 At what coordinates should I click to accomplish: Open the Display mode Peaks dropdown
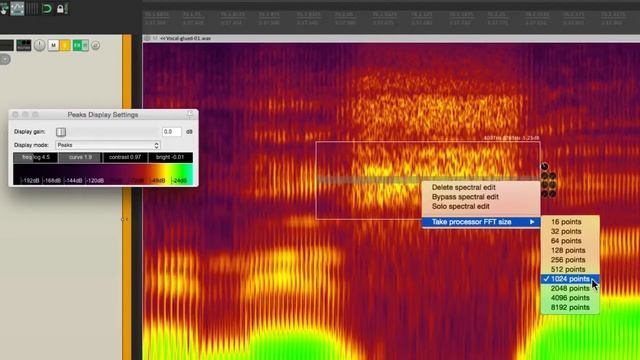[108, 145]
